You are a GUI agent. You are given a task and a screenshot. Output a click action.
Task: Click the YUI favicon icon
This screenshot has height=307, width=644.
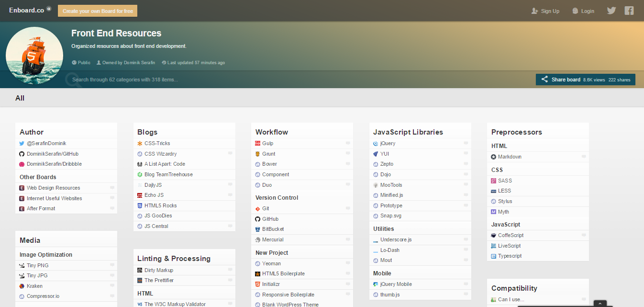(x=376, y=154)
